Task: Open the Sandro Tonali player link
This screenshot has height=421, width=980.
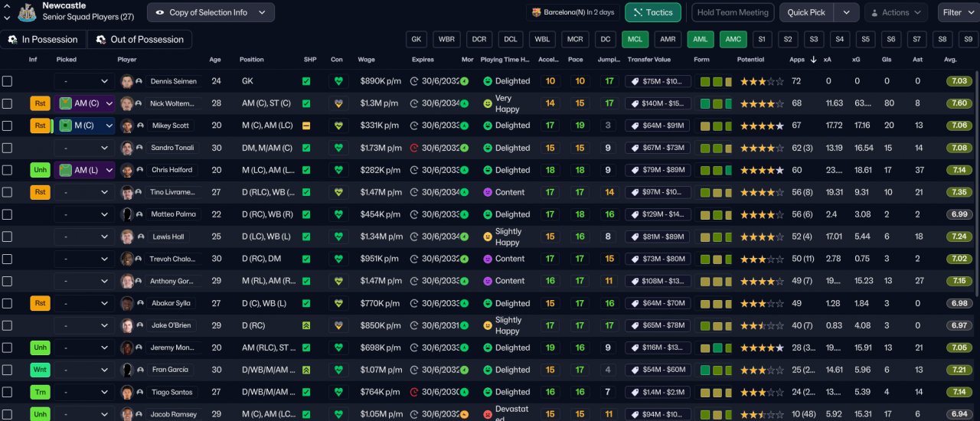Action: [173, 148]
